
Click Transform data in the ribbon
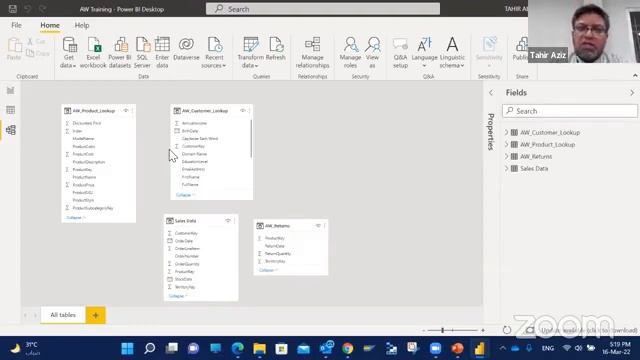pyautogui.click(x=250, y=53)
